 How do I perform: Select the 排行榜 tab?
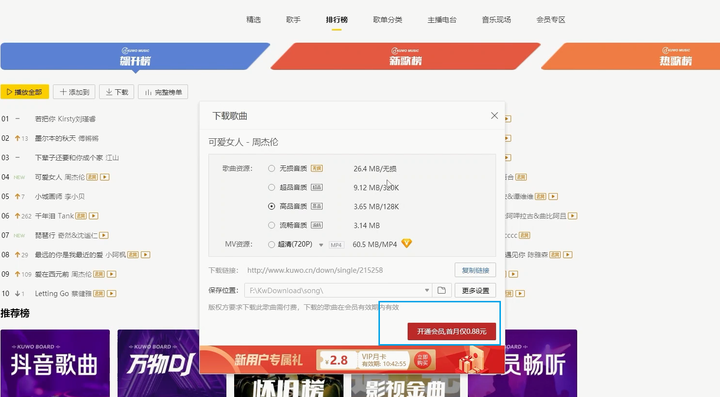point(337,20)
